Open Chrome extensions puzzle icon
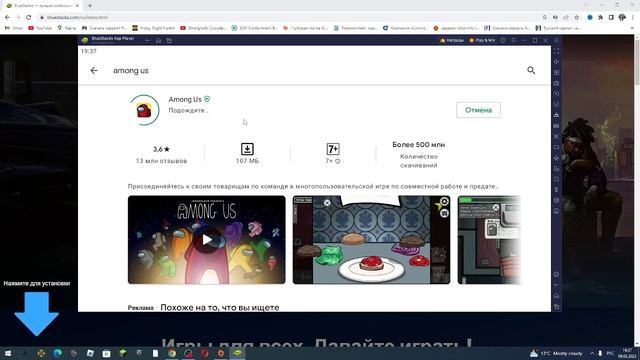Viewport: 640px width, 360px height. pos(600,17)
